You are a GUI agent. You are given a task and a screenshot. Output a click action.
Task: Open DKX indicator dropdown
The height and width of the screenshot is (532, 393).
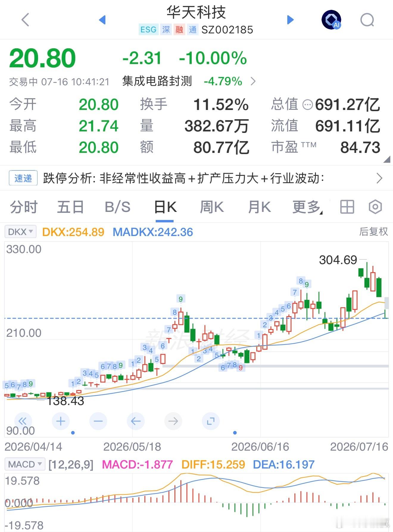pos(20,232)
